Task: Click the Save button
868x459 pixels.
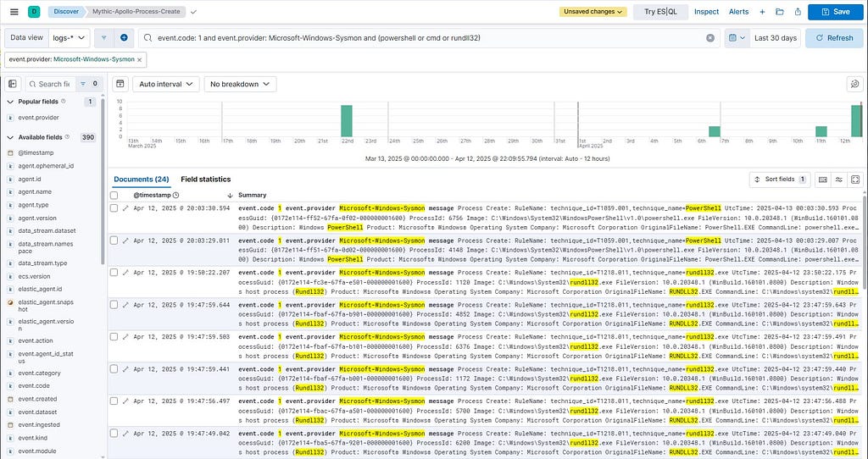Action: point(835,12)
